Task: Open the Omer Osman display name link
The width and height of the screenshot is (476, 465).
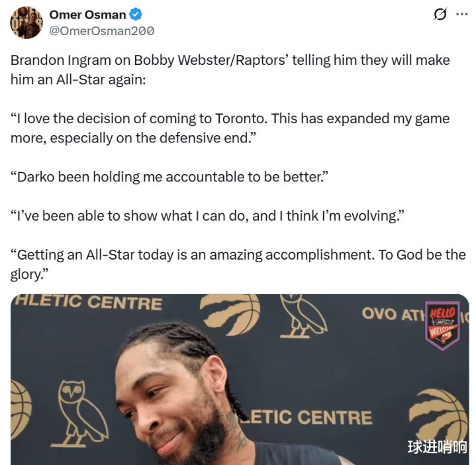Action: pos(87,15)
